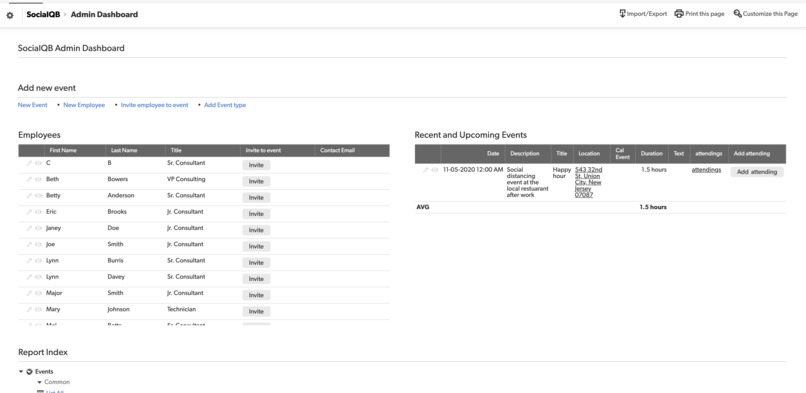Image resolution: width=806 pixels, height=393 pixels.
Task: Open the attendings link for Happy hour
Action: [x=706, y=170]
